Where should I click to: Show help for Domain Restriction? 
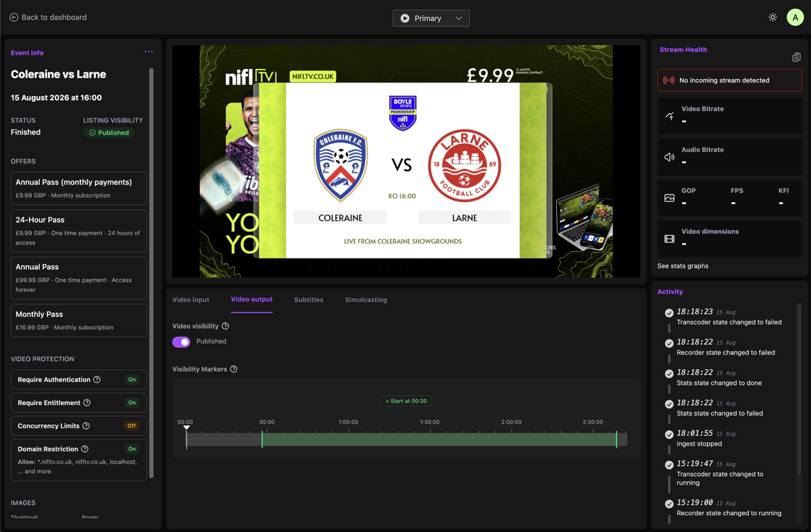[x=84, y=449]
